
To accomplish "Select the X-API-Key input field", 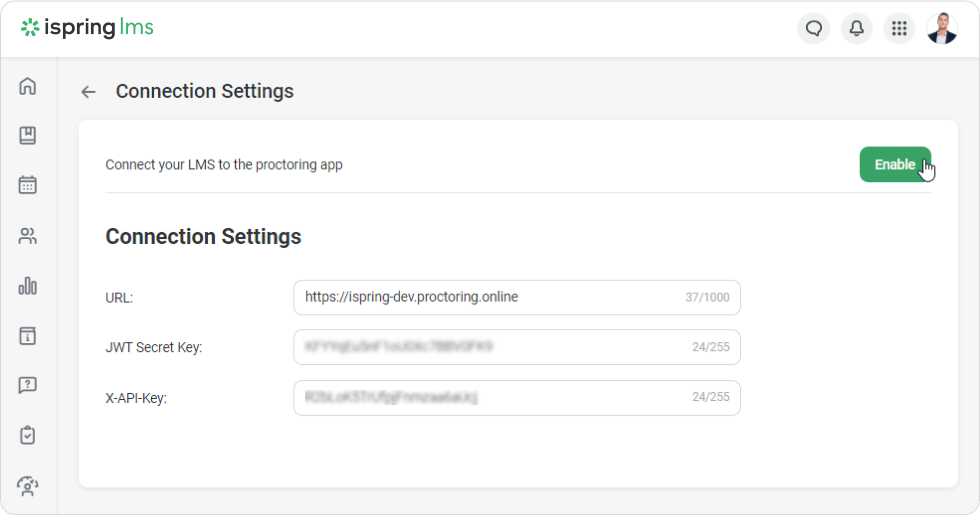I will tap(491, 398).
